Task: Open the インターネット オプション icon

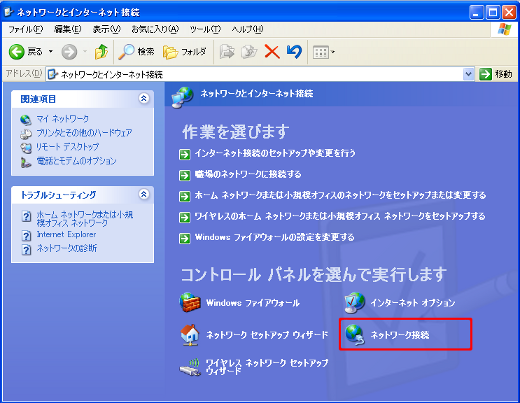Action: tap(400, 302)
